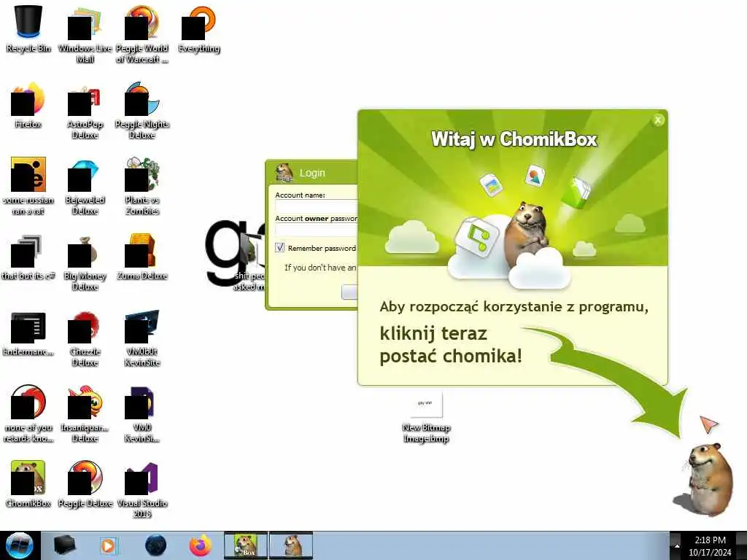Open Insaniquarium Deluxe shortcut

coord(85,413)
